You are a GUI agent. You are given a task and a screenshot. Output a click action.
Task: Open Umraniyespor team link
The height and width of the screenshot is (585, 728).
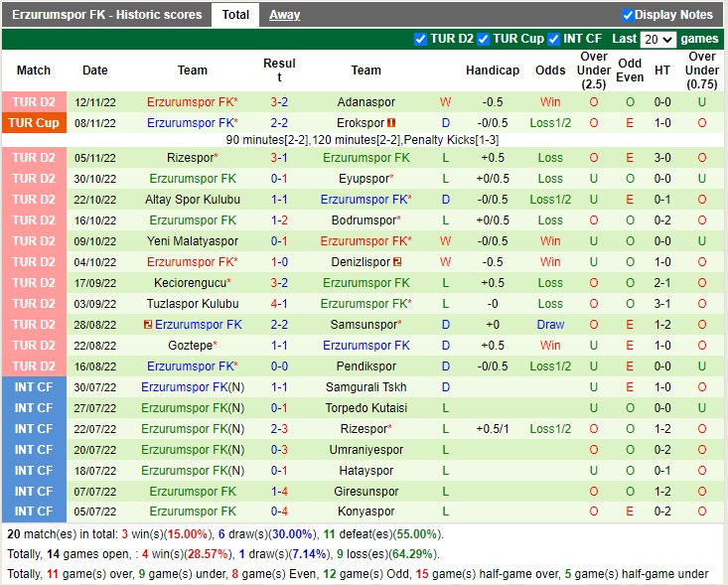[x=366, y=450]
